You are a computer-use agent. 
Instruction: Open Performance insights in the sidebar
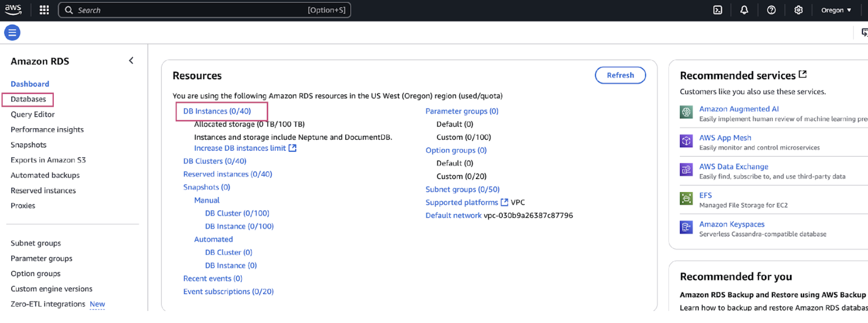(x=47, y=129)
